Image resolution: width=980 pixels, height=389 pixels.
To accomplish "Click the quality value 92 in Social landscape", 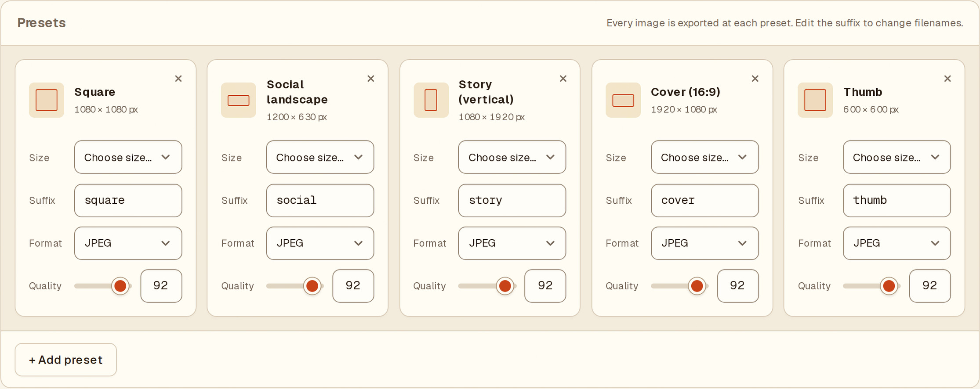I will [353, 286].
